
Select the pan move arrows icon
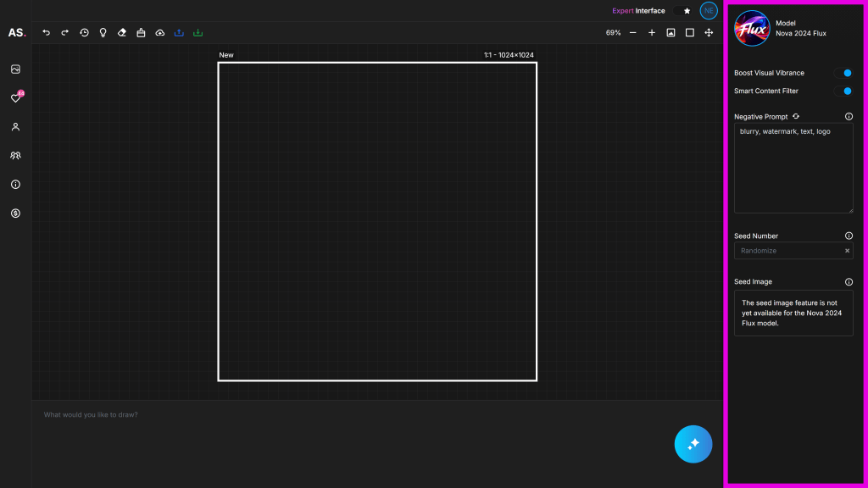coord(709,33)
